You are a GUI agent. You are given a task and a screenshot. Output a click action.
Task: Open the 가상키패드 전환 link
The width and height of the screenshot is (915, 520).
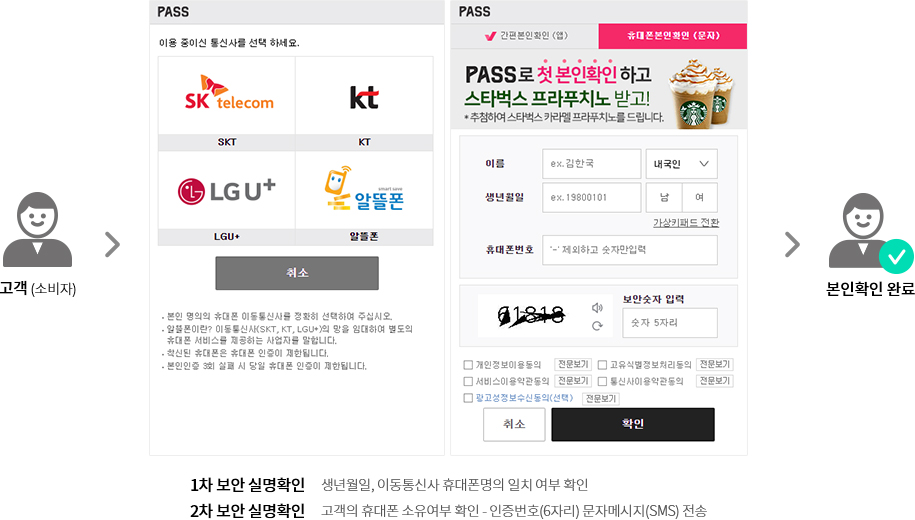click(686, 222)
